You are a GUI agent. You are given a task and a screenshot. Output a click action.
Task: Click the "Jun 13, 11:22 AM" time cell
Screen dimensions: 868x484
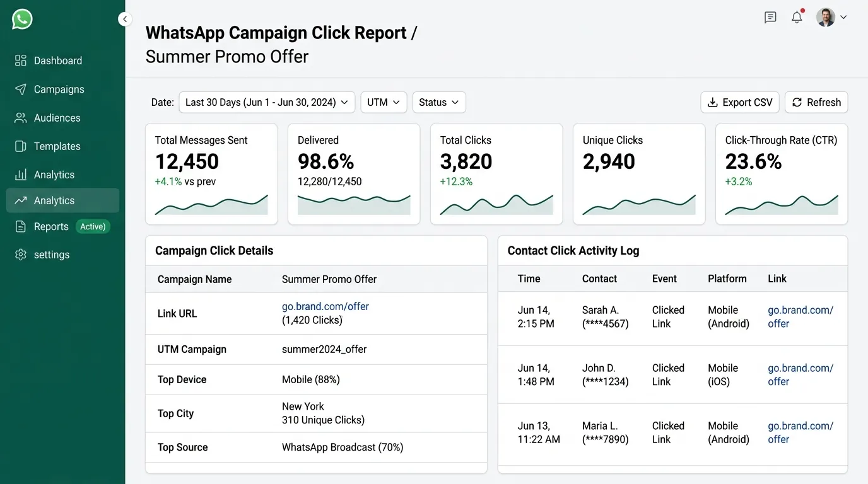click(539, 433)
